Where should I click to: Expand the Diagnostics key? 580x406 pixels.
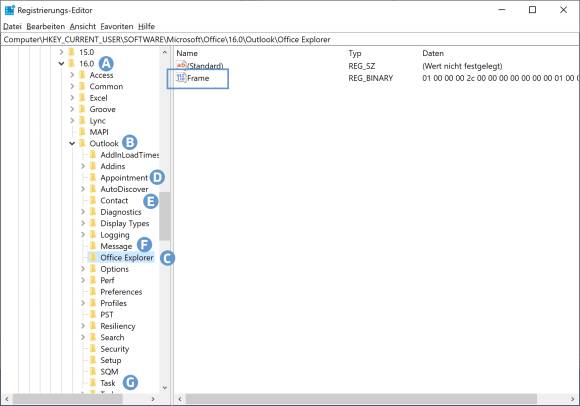click(x=83, y=212)
